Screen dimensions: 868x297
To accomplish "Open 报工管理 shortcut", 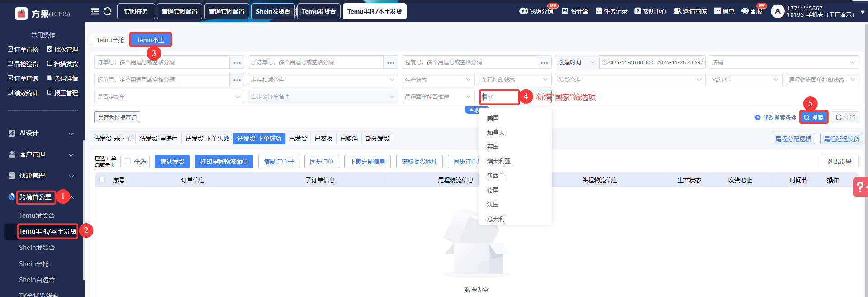I will [x=62, y=93].
